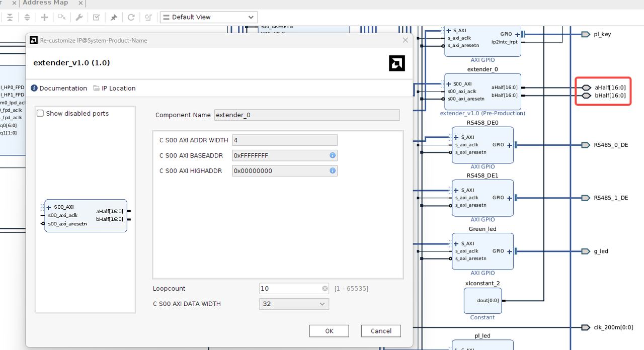Click the Add IP plus icon
Viewport: 644px width, 350px height.
45,17
